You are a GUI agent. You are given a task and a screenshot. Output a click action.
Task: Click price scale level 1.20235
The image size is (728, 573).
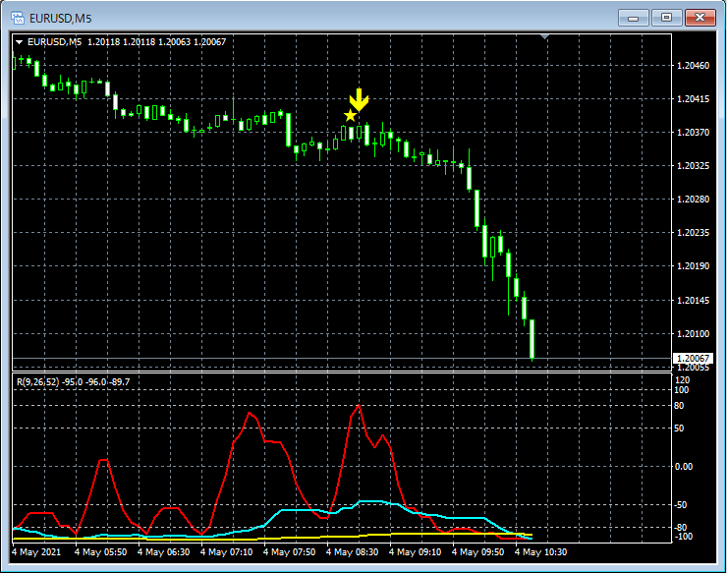[x=693, y=233]
